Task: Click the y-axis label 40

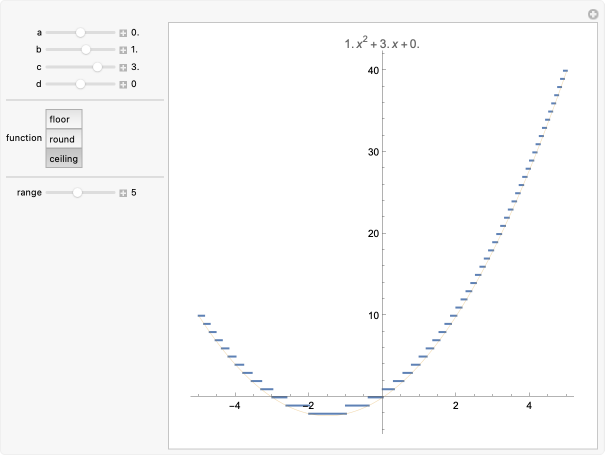Action: click(x=371, y=70)
